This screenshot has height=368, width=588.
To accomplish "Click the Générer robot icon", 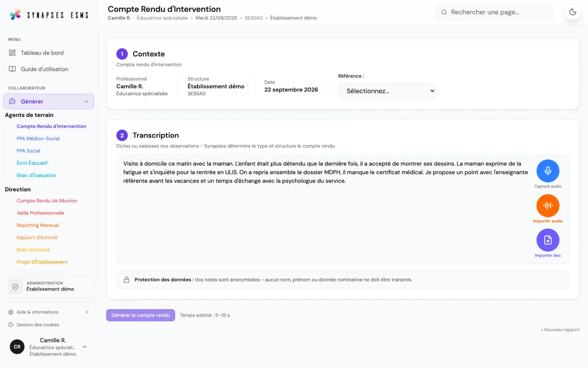I will [x=12, y=101].
